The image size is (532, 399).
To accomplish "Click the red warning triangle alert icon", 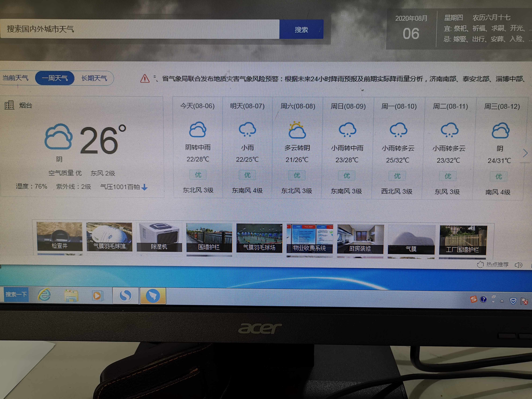I will [145, 78].
